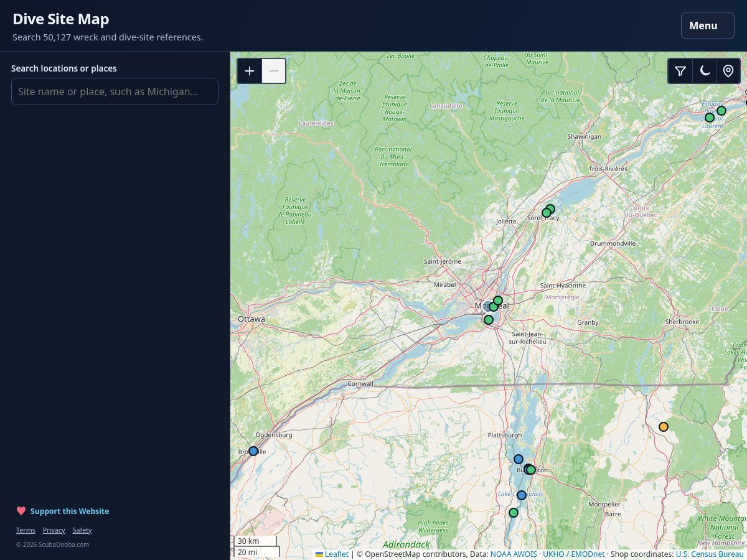Viewport: 747px width, 560px height.
Task: Click the Sherbrooke map label
Action: click(682, 322)
